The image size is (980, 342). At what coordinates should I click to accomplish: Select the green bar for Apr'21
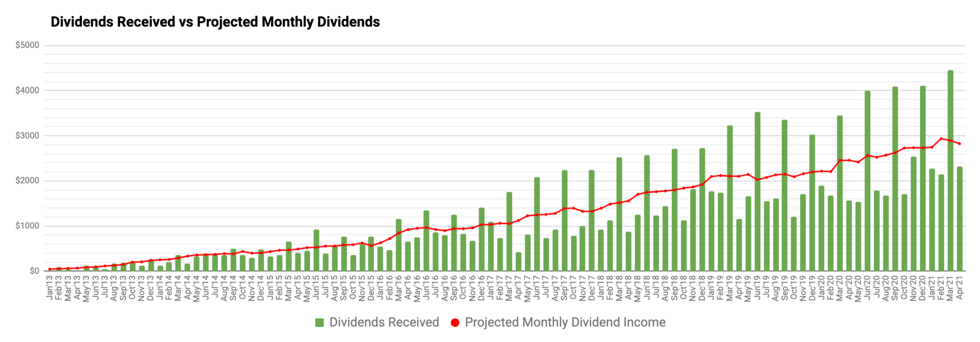click(x=960, y=219)
